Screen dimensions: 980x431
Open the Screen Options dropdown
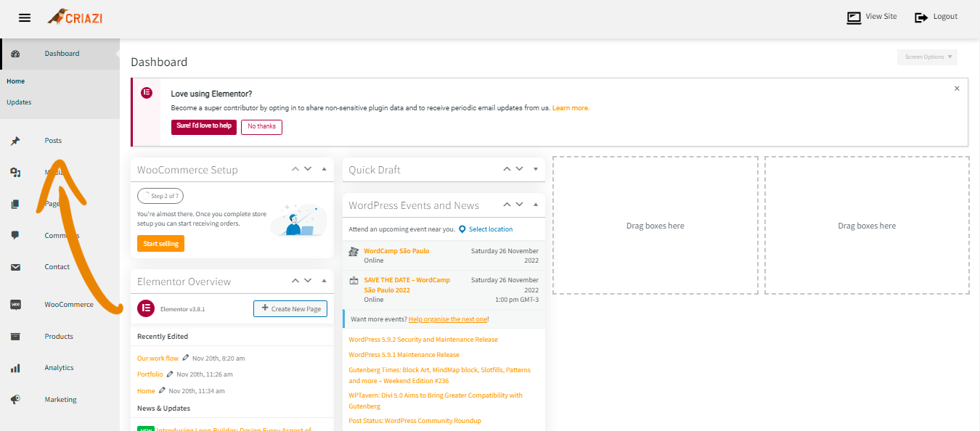(927, 57)
